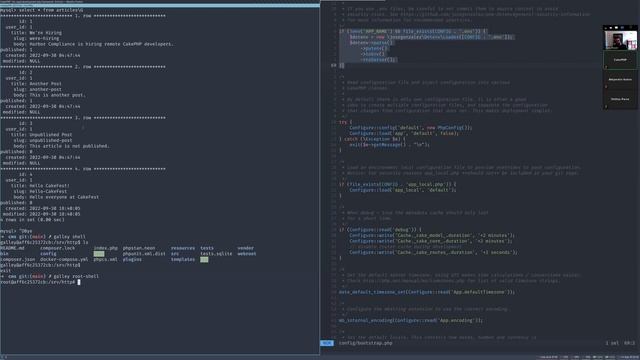This screenshot has height=360, width=640.
Task: Click phpstan.neon in the ls output
Action: (x=139, y=248)
